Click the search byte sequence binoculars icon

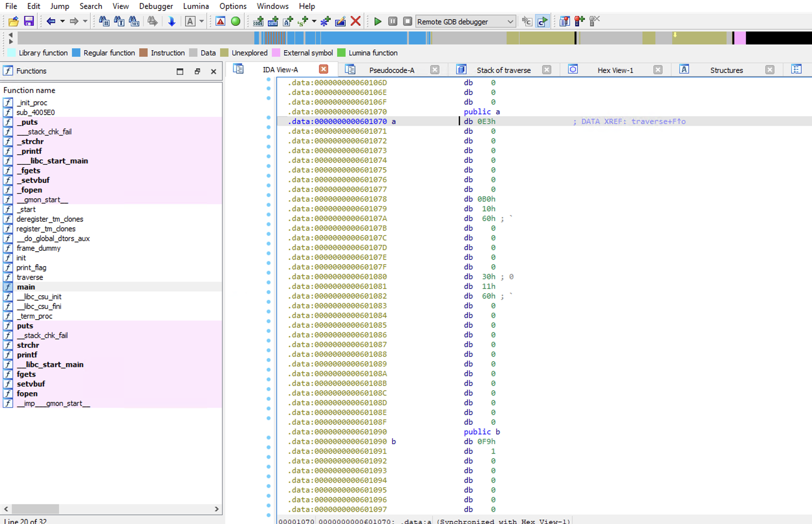tap(134, 21)
